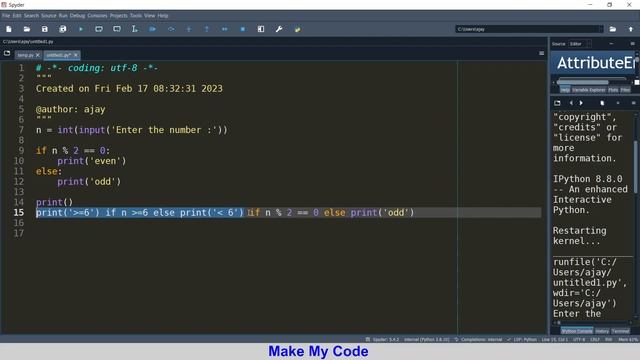
Task: Start debugging the file
Action: [x=153, y=29]
